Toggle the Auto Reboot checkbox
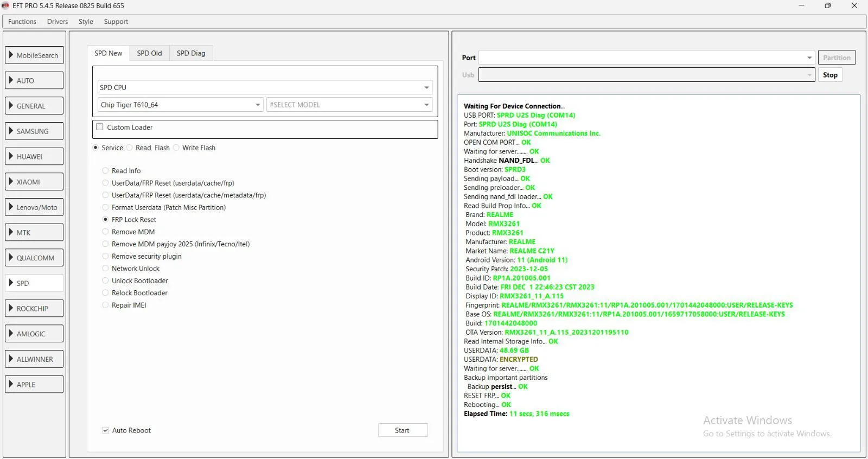This screenshot has height=459, width=868. [106, 430]
